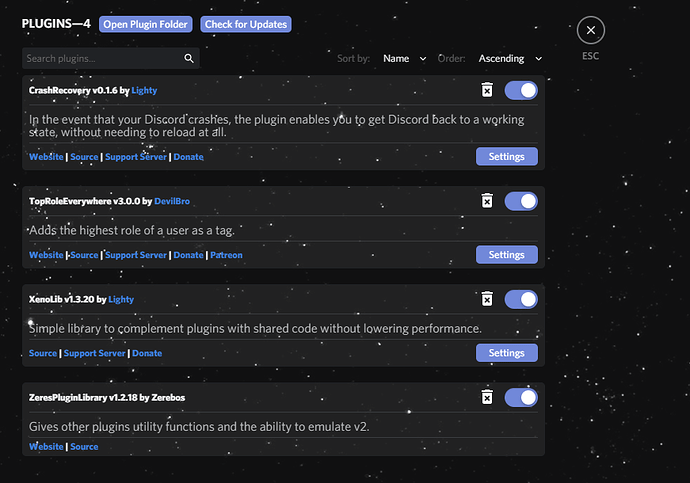This screenshot has width=690, height=483.
Task: Click the 'PLUGINS—4' heading
Action: click(56, 23)
